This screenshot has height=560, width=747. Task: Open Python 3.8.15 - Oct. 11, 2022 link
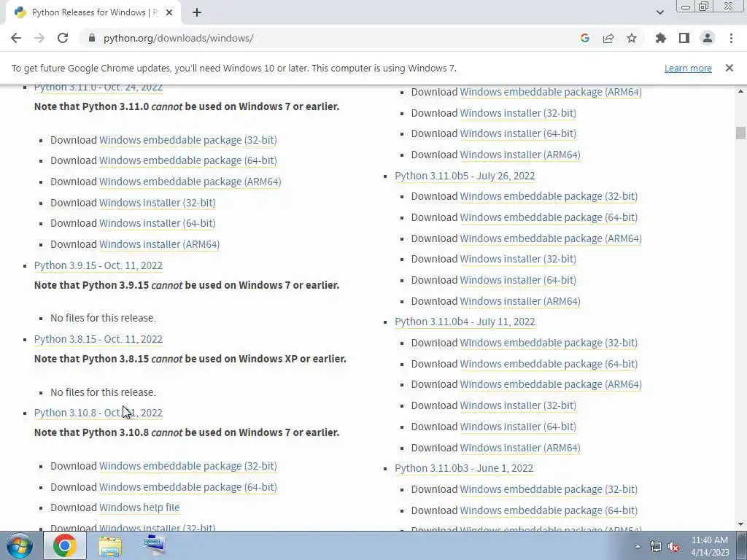(x=98, y=339)
